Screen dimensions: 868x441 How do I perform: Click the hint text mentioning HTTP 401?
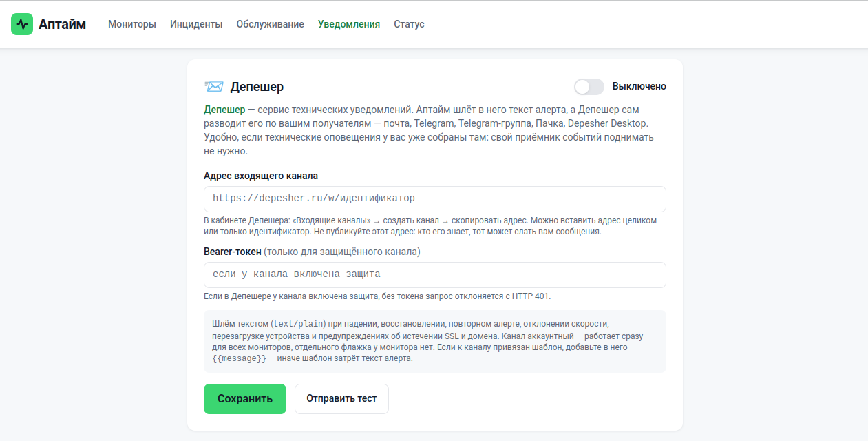click(377, 296)
